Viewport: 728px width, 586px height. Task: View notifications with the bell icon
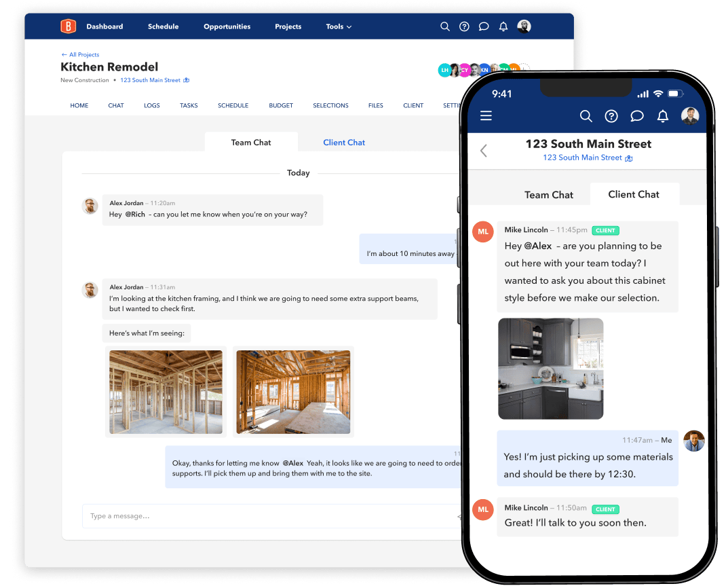coord(503,26)
